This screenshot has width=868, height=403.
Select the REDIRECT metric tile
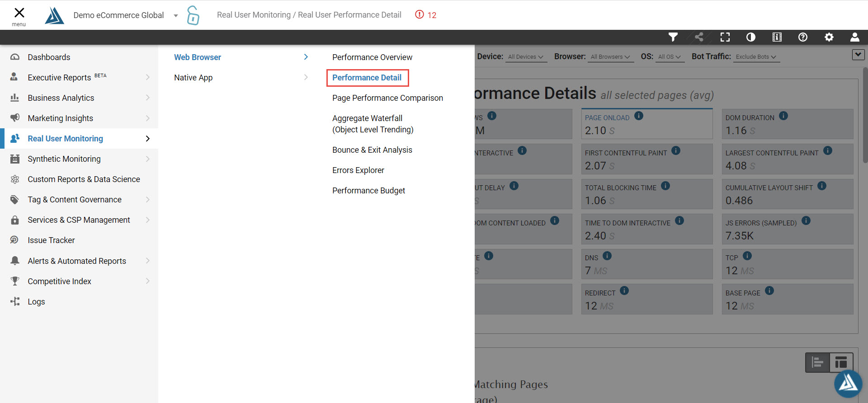[647, 299]
